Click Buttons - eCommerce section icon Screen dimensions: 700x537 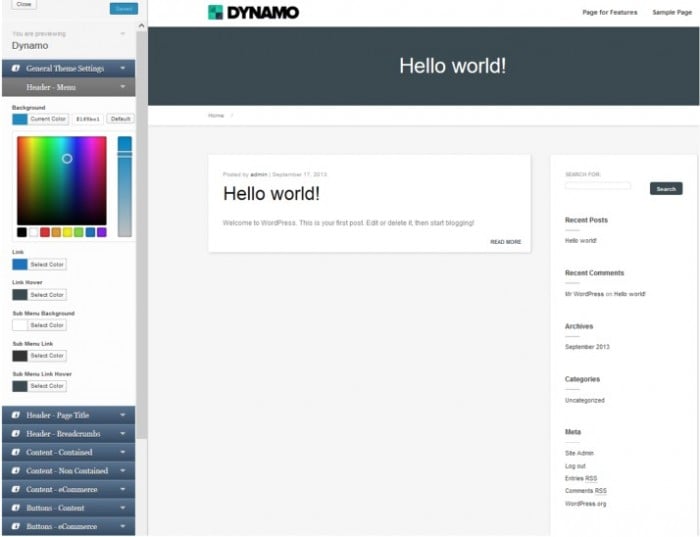16,526
